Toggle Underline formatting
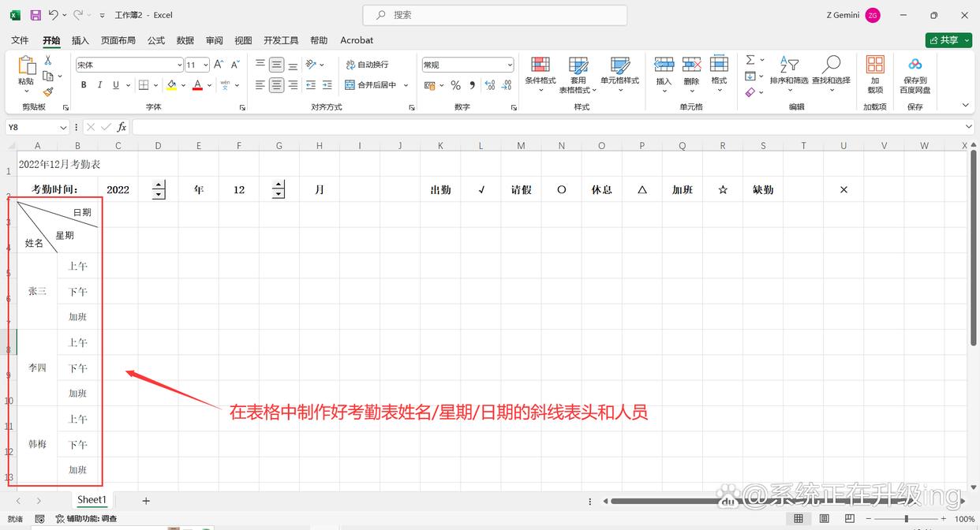Viewport: 980px width, 530px height. pos(116,85)
